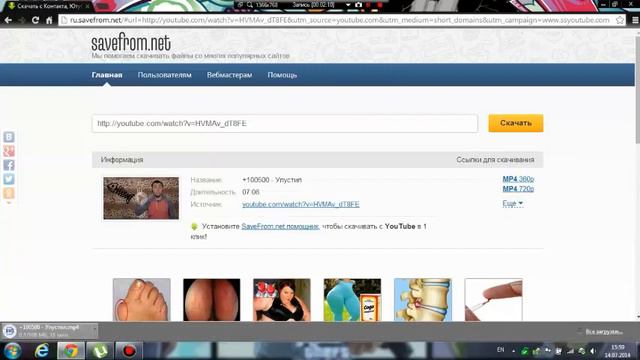Open the Главная tab

click(107, 75)
